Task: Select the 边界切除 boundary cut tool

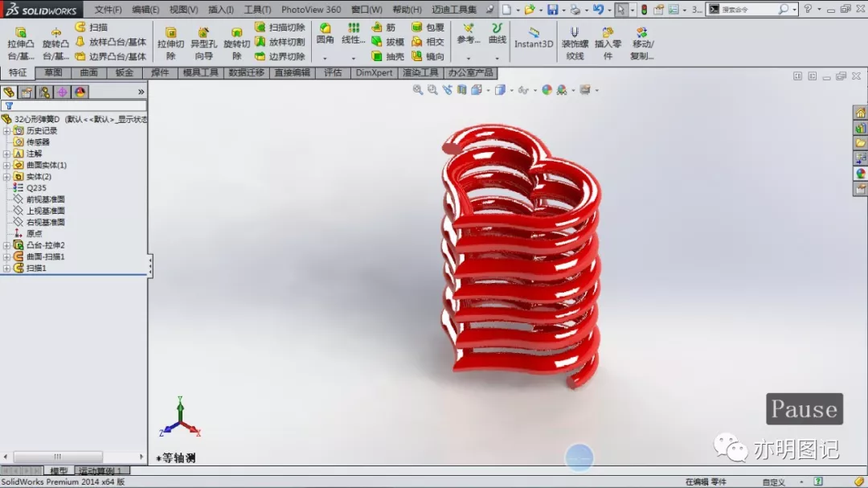Action: click(280, 56)
